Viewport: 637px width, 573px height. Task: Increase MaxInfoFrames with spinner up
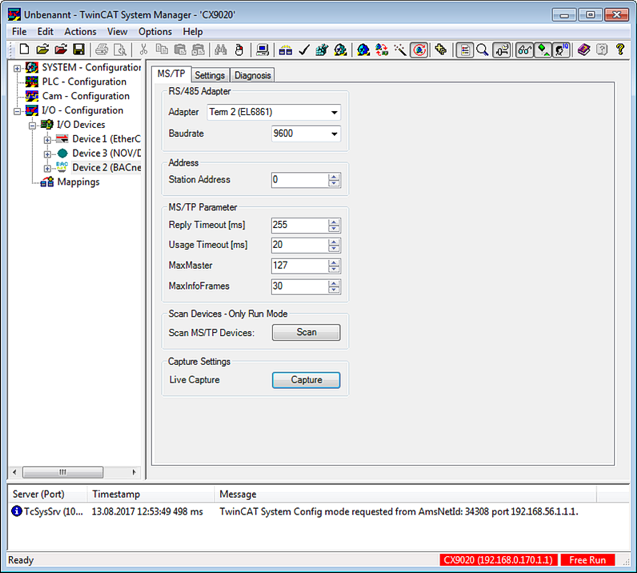point(334,283)
